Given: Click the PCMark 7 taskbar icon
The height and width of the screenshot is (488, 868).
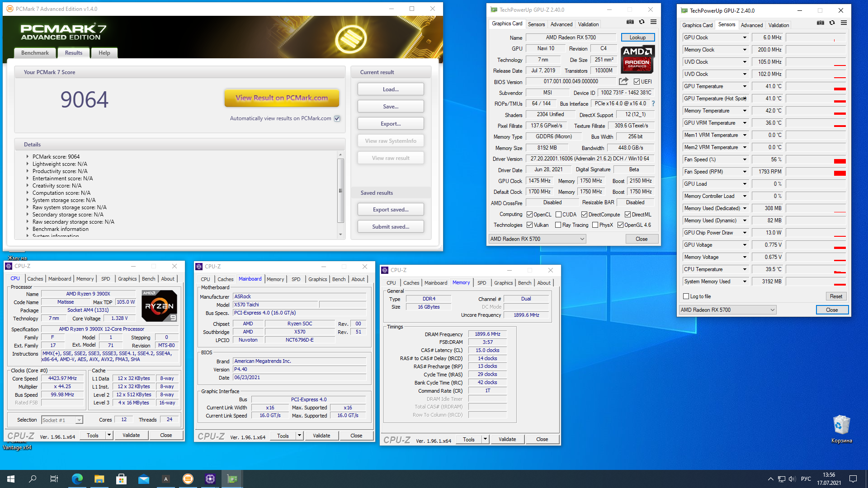Looking at the screenshot, I should (x=188, y=479).
